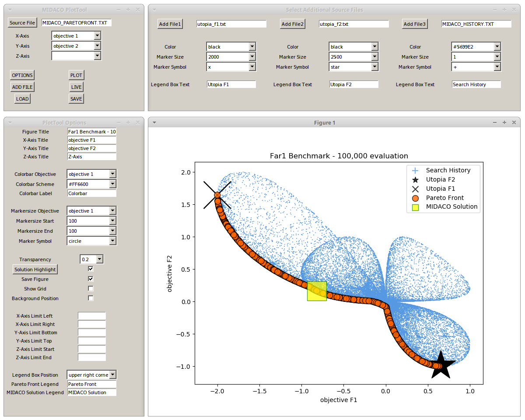The width and height of the screenshot is (525, 420).
Task: Open Color dropdown showing #5699E2
Action: (497, 46)
